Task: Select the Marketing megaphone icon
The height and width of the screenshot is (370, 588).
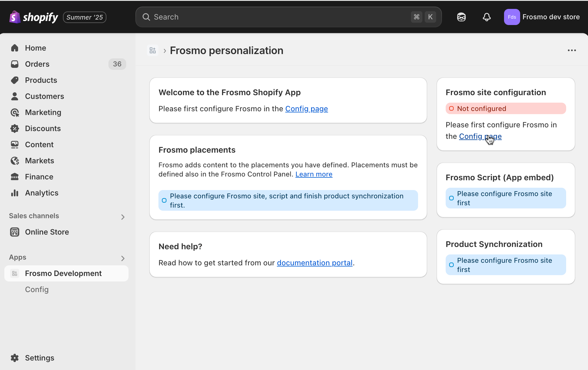Action: (15, 112)
